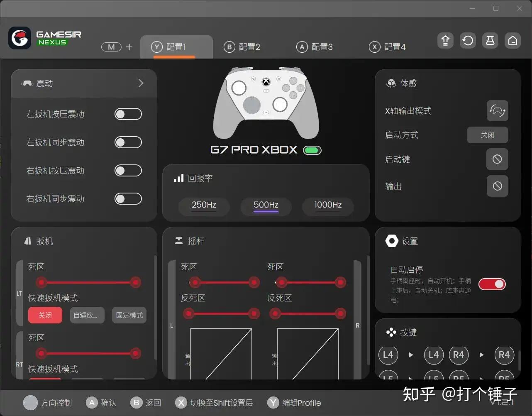The height and width of the screenshot is (416, 532).
Task: Expand the 震动 panel with chevron arrow
Action: [x=141, y=83]
